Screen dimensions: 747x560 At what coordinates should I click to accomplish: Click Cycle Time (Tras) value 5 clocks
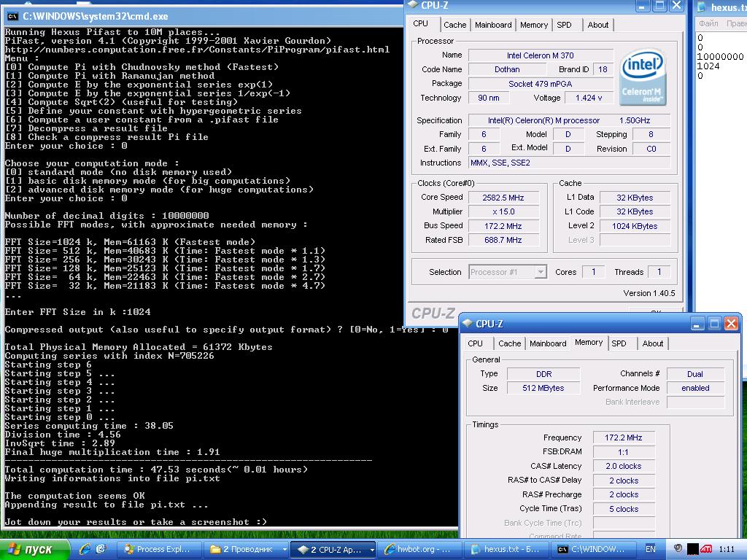624,509
